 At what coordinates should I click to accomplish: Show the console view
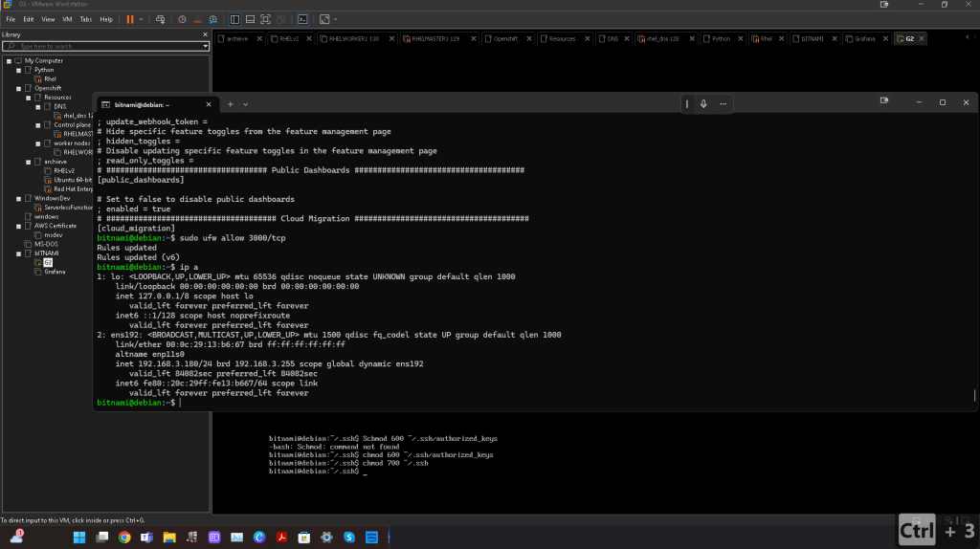point(302,19)
